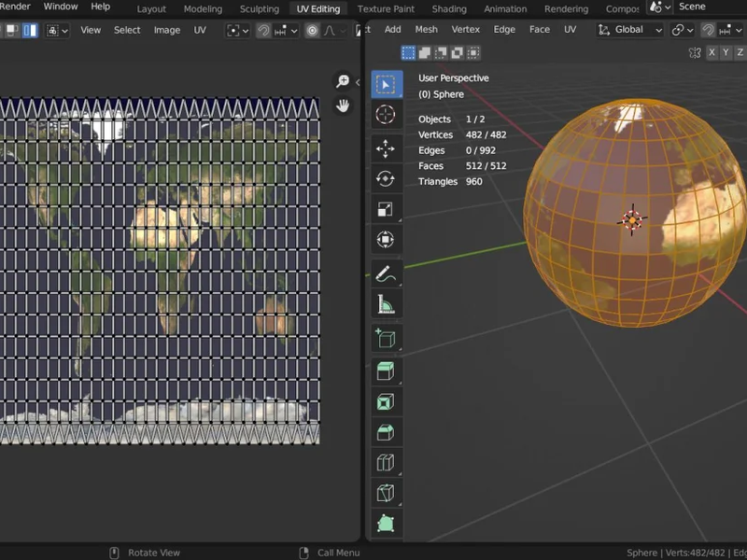Click the Scene name field
747x560 pixels.
tap(711, 7)
